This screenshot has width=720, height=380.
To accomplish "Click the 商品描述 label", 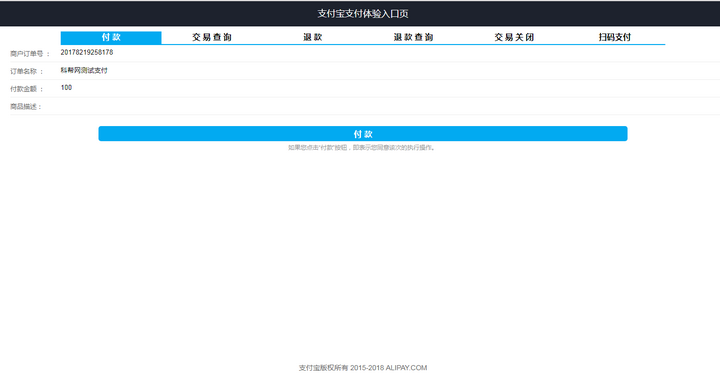I will (x=26, y=106).
